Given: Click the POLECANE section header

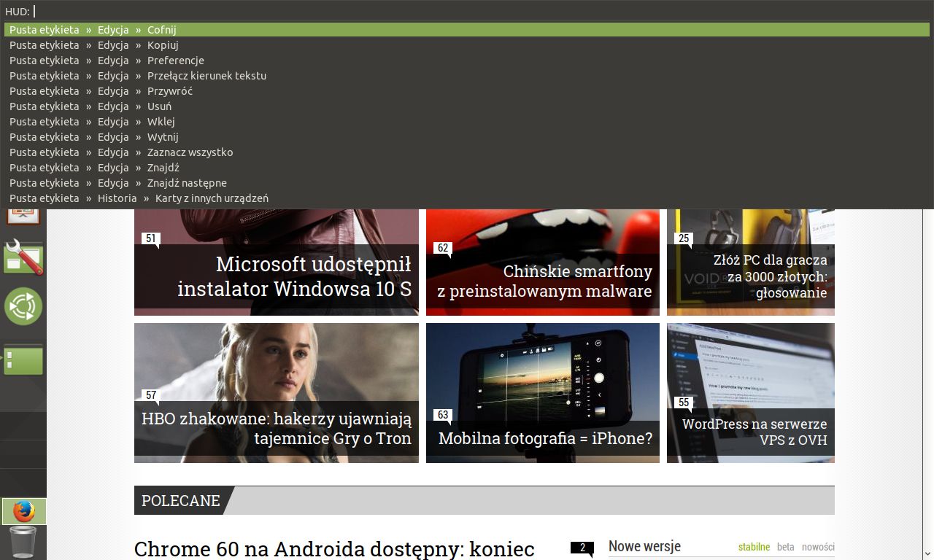Looking at the screenshot, I should pyautogui.click(x=181, y=500).
